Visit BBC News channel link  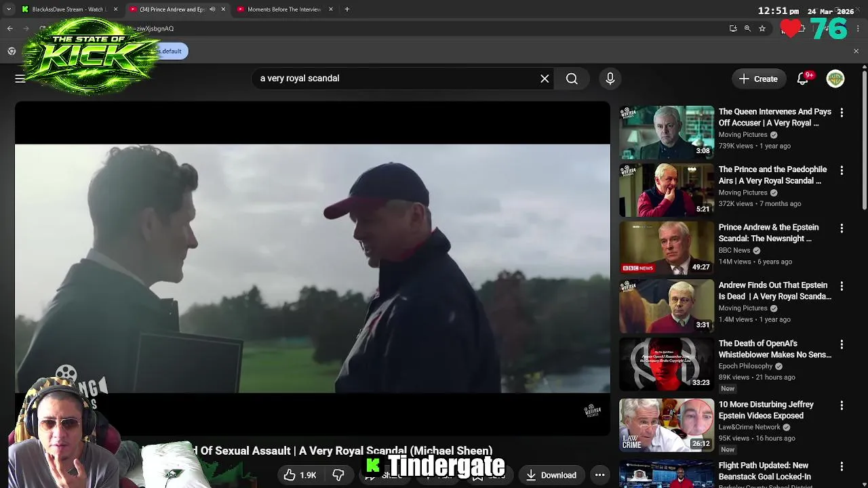734,250
